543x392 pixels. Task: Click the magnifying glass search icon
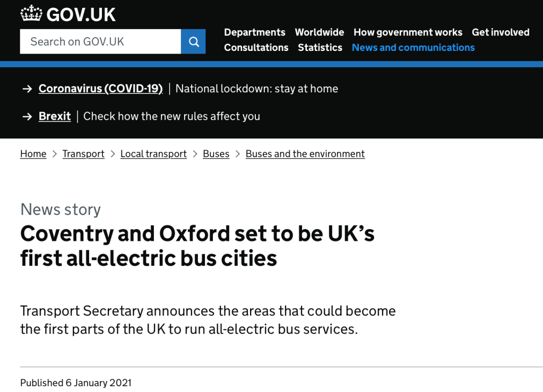pos(193,41)
